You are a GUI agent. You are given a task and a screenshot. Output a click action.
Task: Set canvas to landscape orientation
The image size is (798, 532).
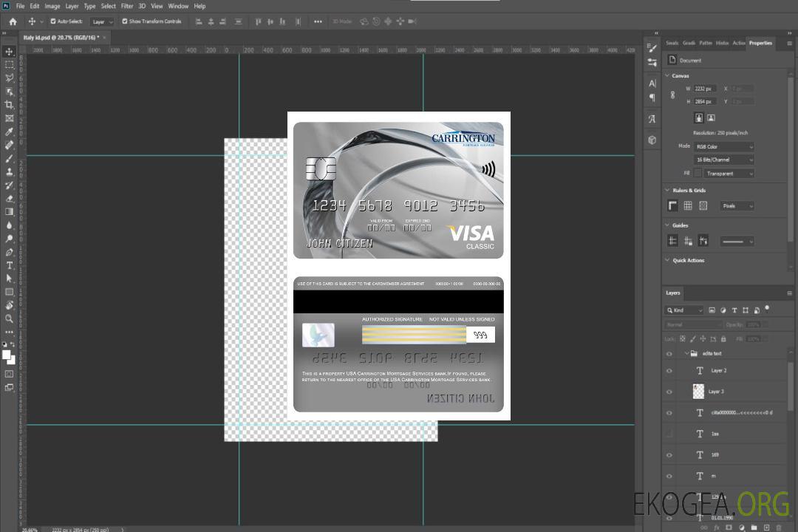point(711,118)
